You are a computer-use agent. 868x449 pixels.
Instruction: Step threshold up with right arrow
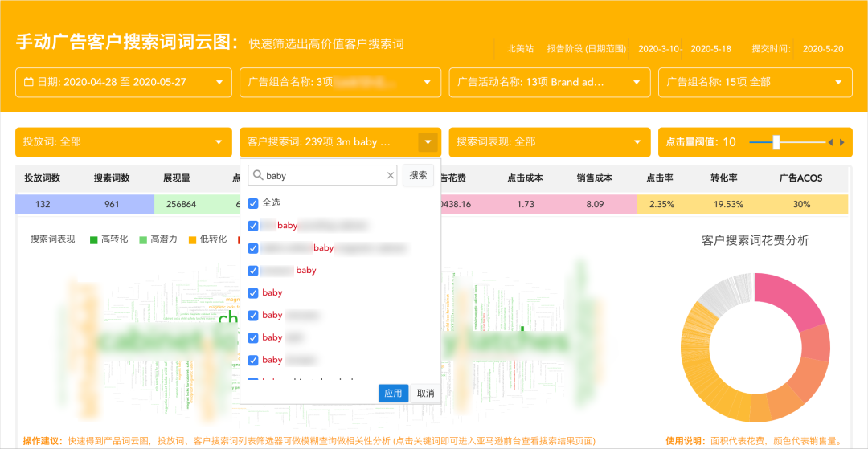tap(842, 142)
